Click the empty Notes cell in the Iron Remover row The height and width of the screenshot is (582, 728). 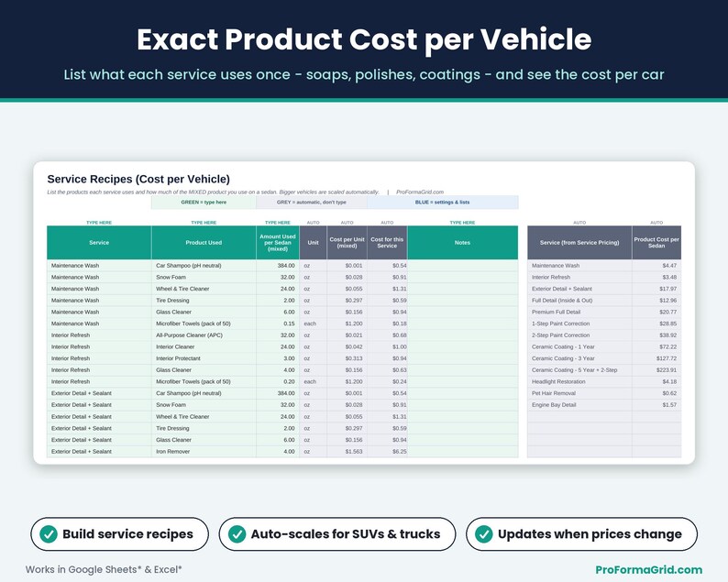[x=462, y=452]
